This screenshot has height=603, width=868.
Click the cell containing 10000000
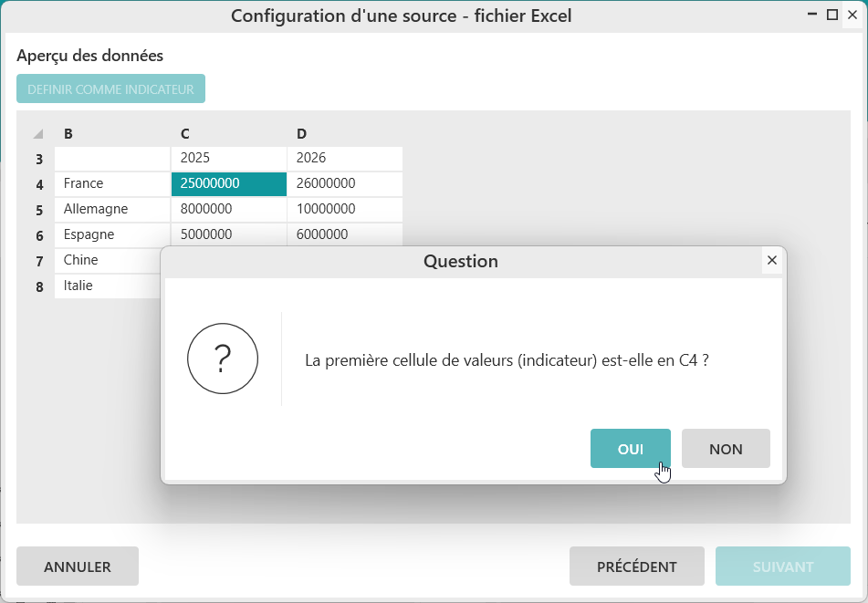[344, 209]
